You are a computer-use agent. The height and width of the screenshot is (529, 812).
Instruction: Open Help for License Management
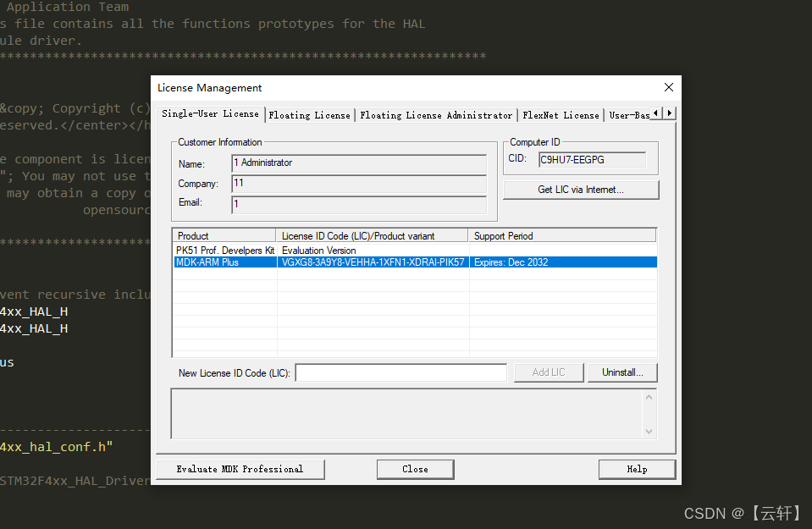[x=637, y=470]
